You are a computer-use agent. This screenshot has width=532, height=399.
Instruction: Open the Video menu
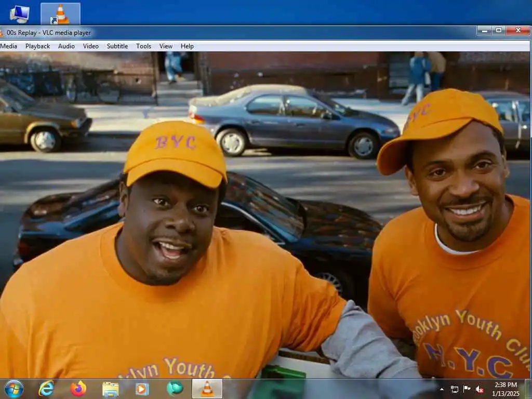click(x=91, y=46)
